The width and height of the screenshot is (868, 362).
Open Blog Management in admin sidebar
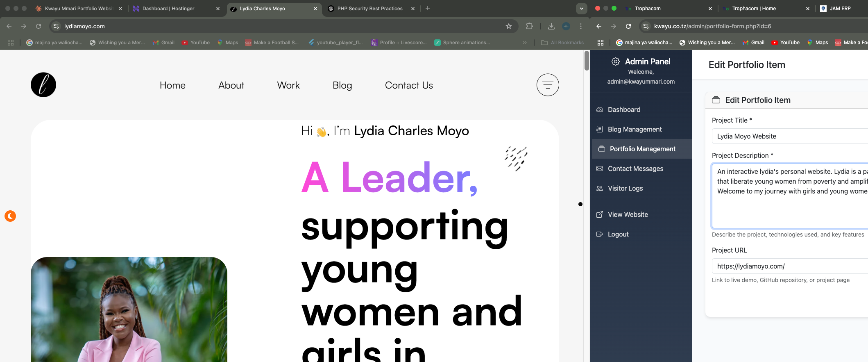click(642, 129)
